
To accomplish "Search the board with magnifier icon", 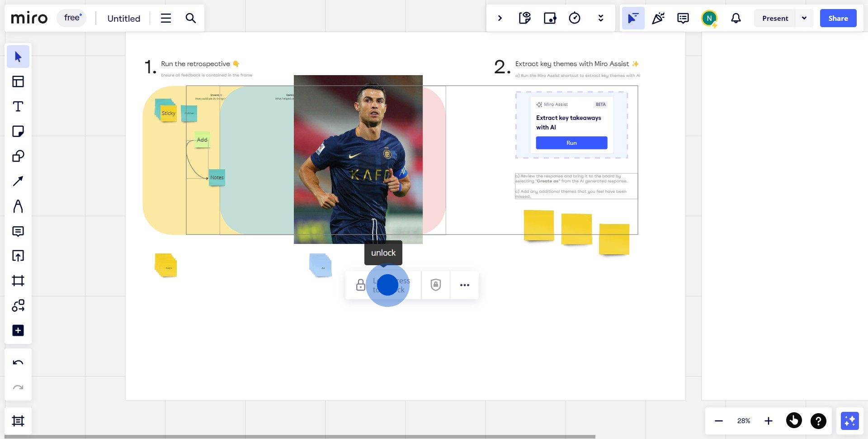I will pos(191,18).
